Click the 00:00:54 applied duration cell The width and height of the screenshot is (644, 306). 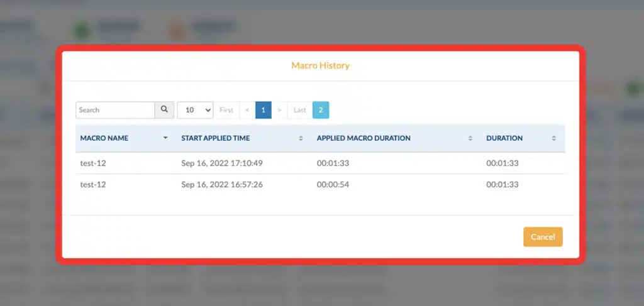coord(333,185)
